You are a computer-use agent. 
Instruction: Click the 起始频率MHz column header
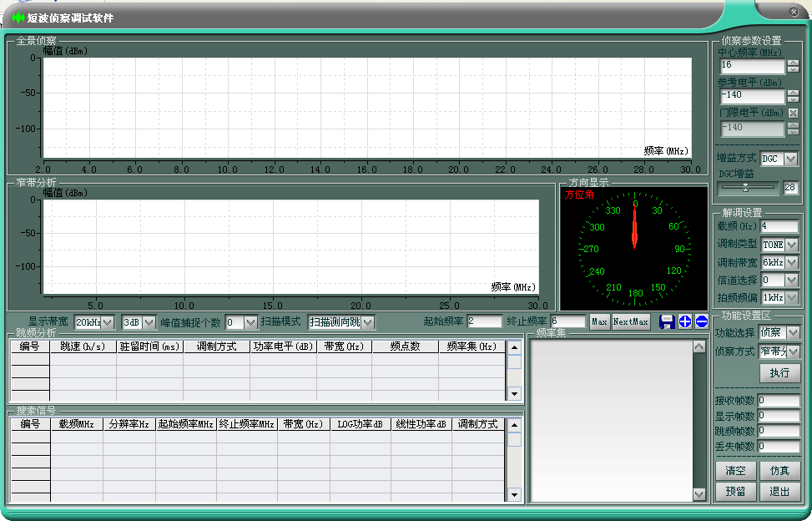tap(186, 424)
